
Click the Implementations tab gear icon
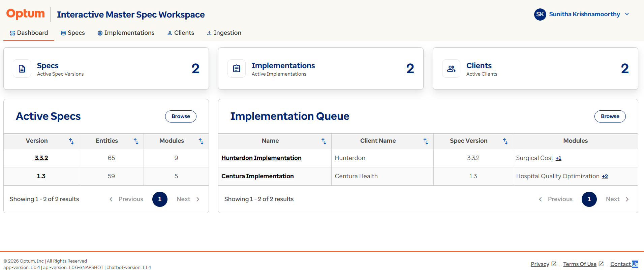(100, 33)
